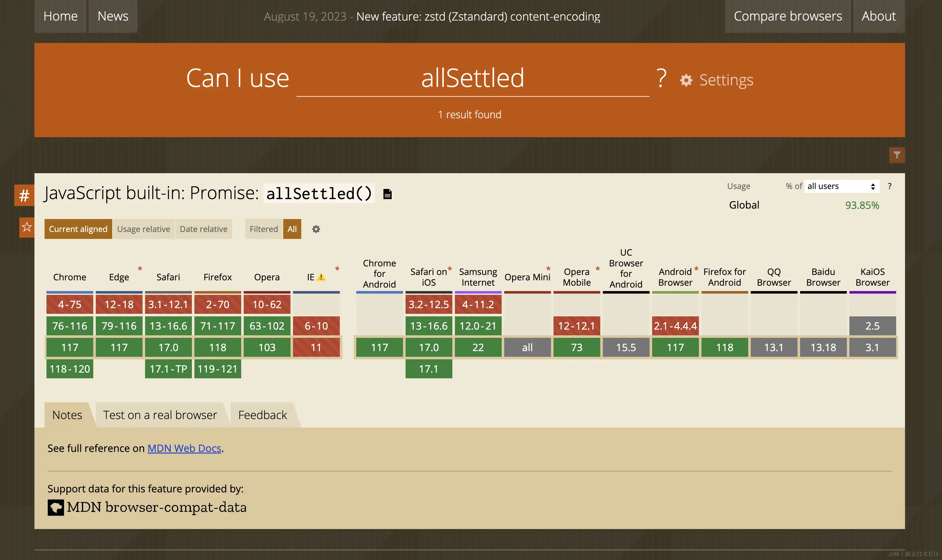942x560 pixels.
Task: Open the spec document icon beside allSettled()
Action: coord(387,194)
